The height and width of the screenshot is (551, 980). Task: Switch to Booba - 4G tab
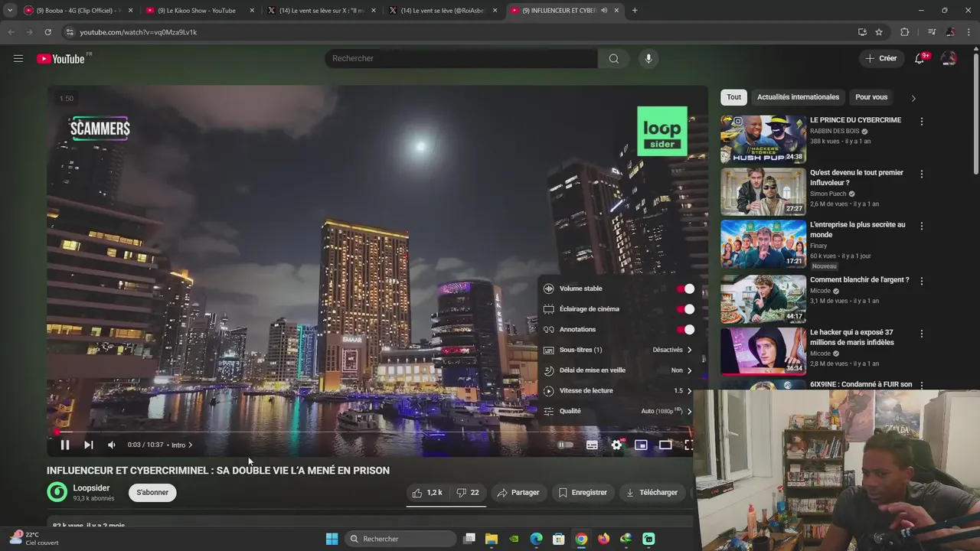pyautogui.click(x=77, y=11)
